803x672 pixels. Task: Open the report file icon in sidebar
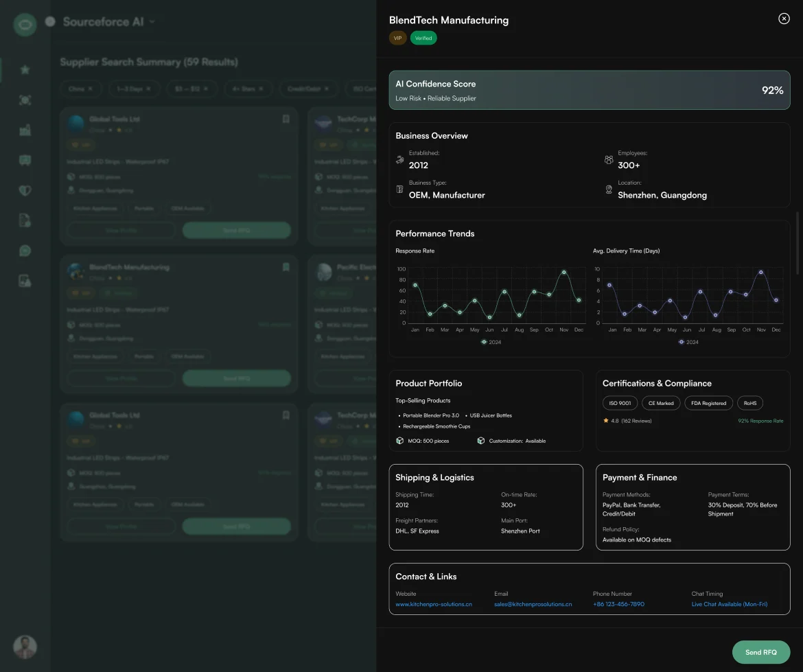(25, 281)
